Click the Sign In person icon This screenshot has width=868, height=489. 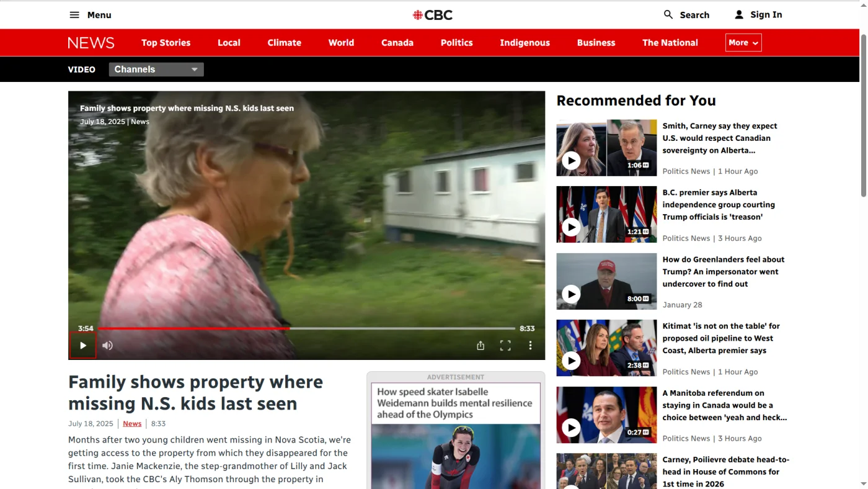[x=739, y=14]
